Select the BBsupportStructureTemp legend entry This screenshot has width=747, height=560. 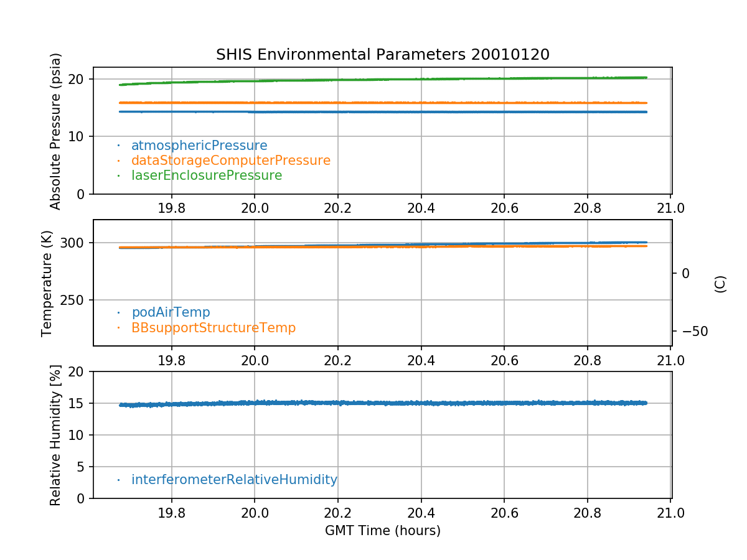click(x=214, y=327)
